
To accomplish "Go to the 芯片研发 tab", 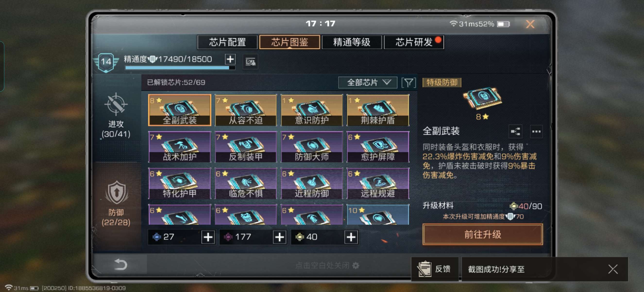I will [414, 42].
